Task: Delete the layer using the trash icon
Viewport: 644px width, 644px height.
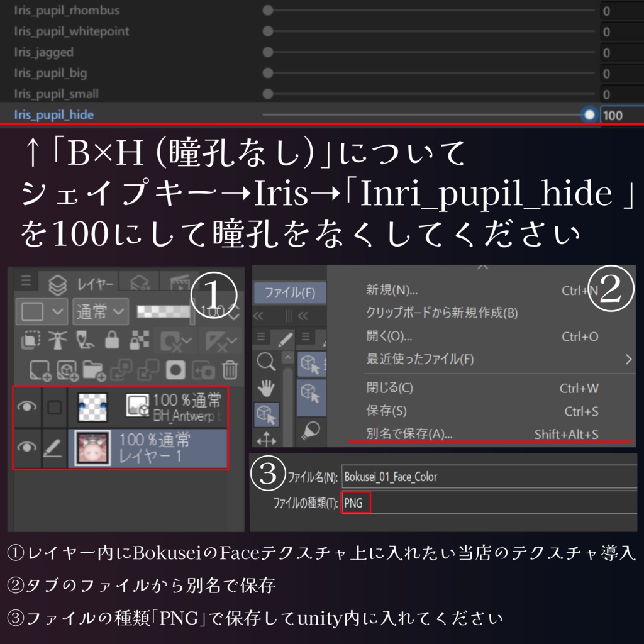Action: (x=230, y=370)
